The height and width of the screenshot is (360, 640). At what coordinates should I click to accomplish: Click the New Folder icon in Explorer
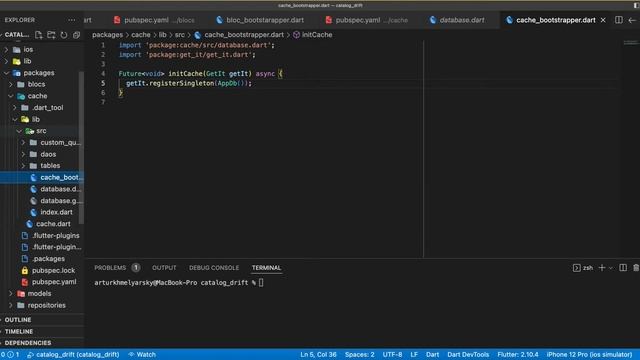[x=51, y=35]
